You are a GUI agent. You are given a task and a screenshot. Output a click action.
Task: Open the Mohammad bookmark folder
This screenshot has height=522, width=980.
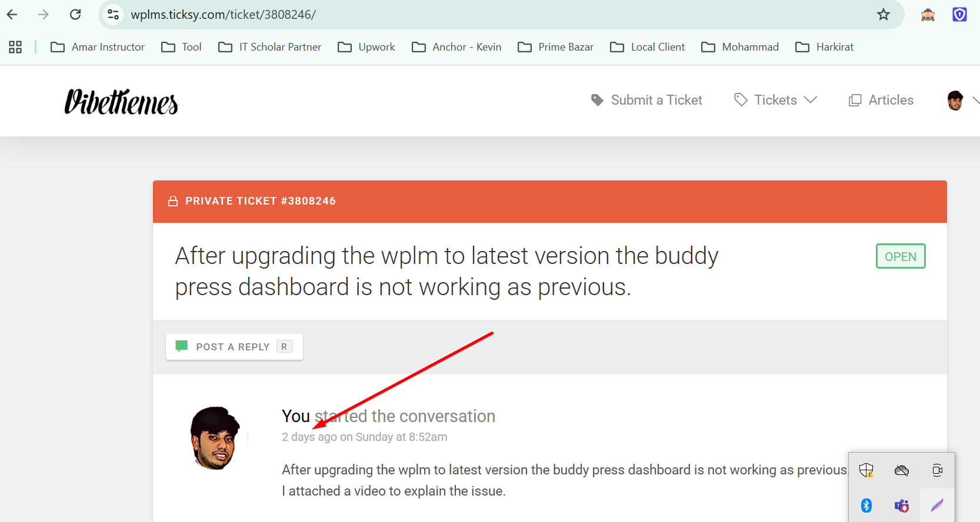[x=739, y=47]
